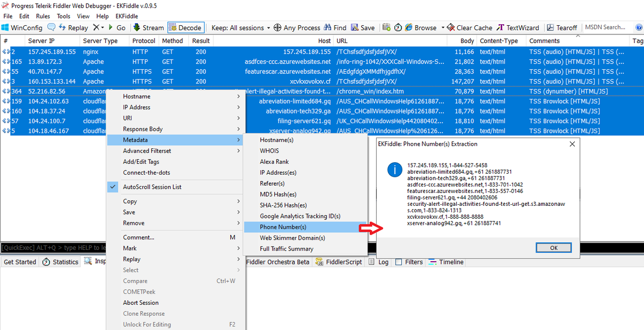Select session row with host filing-server621.gq

coord(322,121)
